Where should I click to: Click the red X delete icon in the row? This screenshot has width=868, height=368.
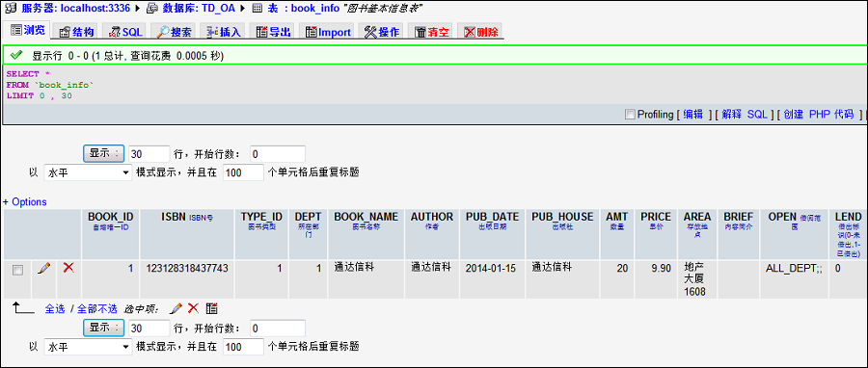(x=68, y=268)
